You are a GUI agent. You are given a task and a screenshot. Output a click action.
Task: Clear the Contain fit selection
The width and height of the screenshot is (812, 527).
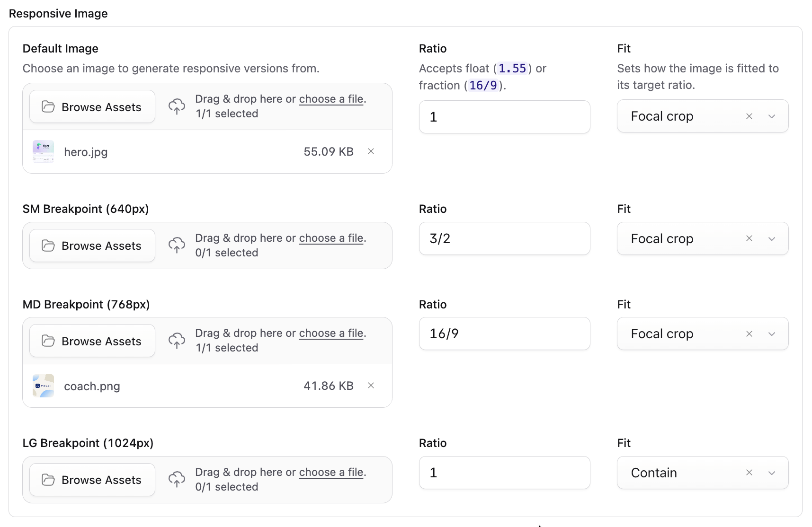749,473
